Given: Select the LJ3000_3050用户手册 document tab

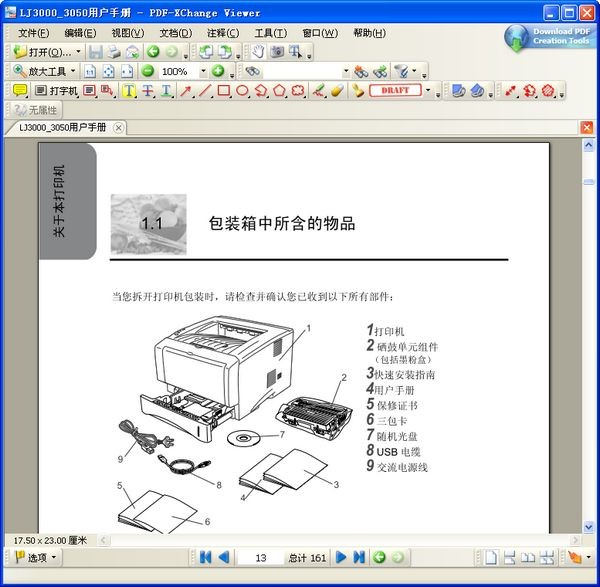Looking at the screenshot, I should pyautogui.click(x=62, y=127).
